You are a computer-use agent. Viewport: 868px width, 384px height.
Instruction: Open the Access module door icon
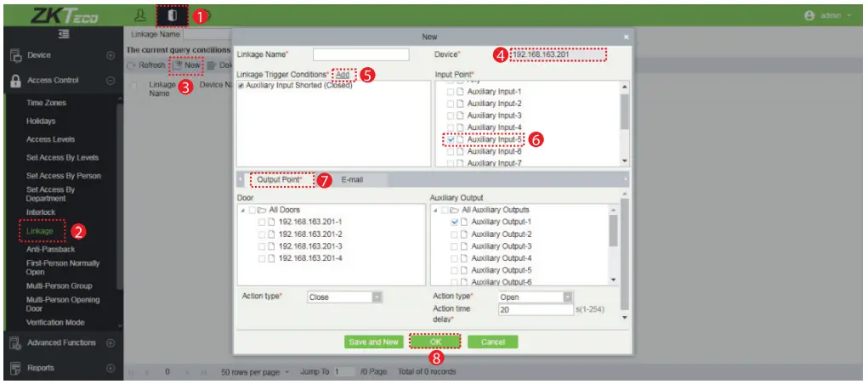(173, 15)
